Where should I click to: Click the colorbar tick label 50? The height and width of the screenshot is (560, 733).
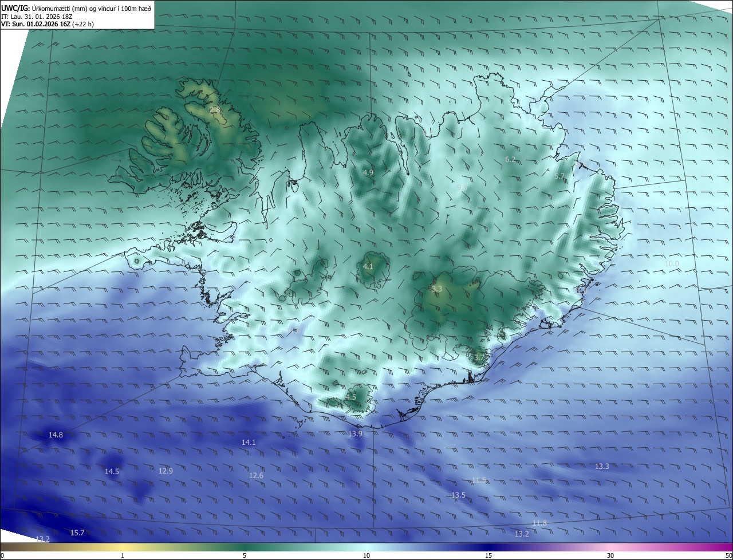coord(728,555)
